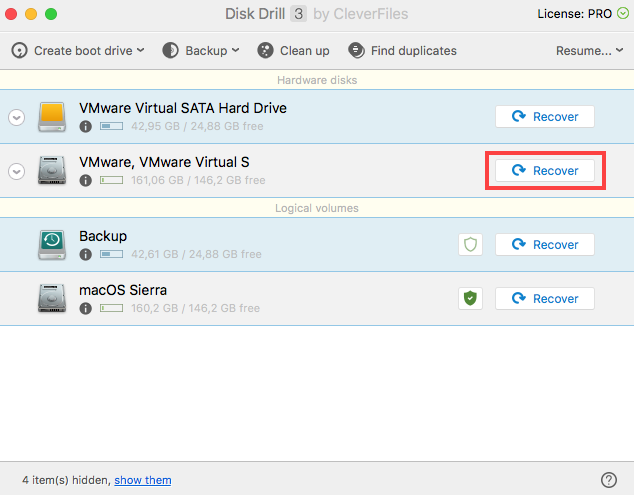The image size is (634, 495).
Task: Open the Create boot drive menu
Action: click(78, 51)
